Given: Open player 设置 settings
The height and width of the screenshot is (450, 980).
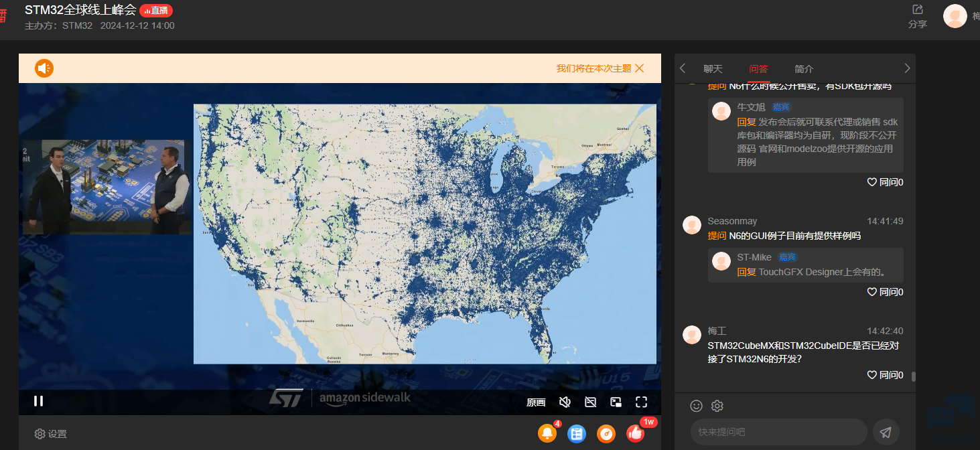Looking at the screenshot, I should pyautogui.click(x=51, y=434).
